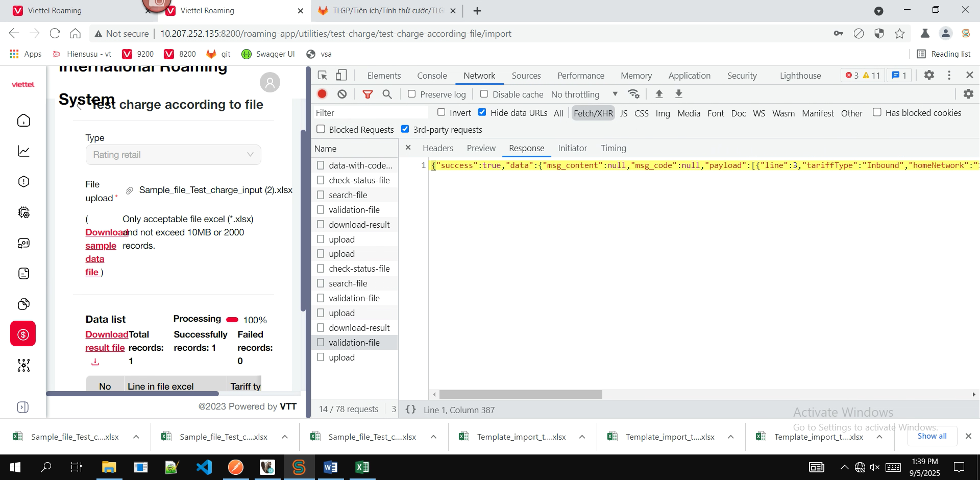Click the Import HAR file upload arrow
Viewport: 980px width, 480px height.
(659, 94)
